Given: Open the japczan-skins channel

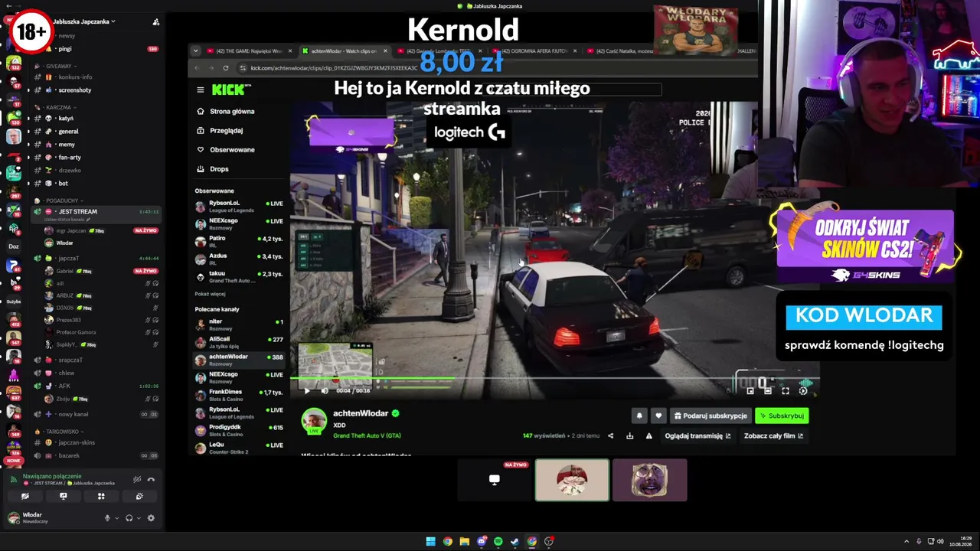Looking at the screenshot, I should (96, 442).
